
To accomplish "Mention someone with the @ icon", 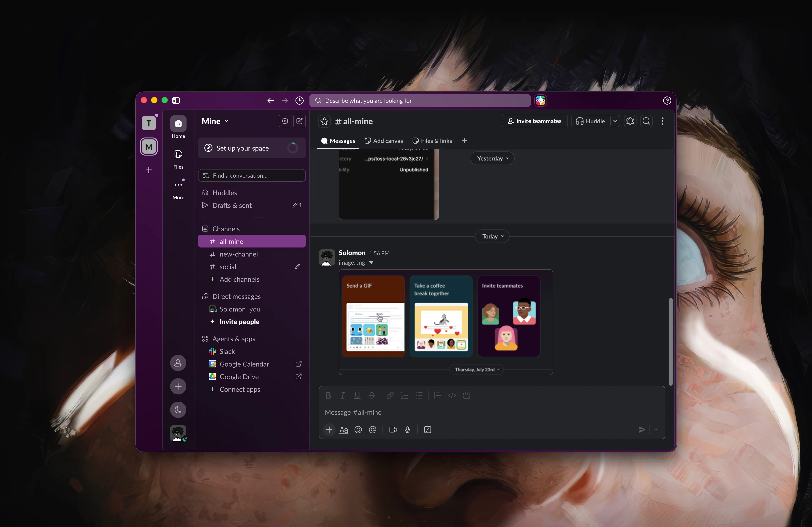I will [x=373, y=429].
